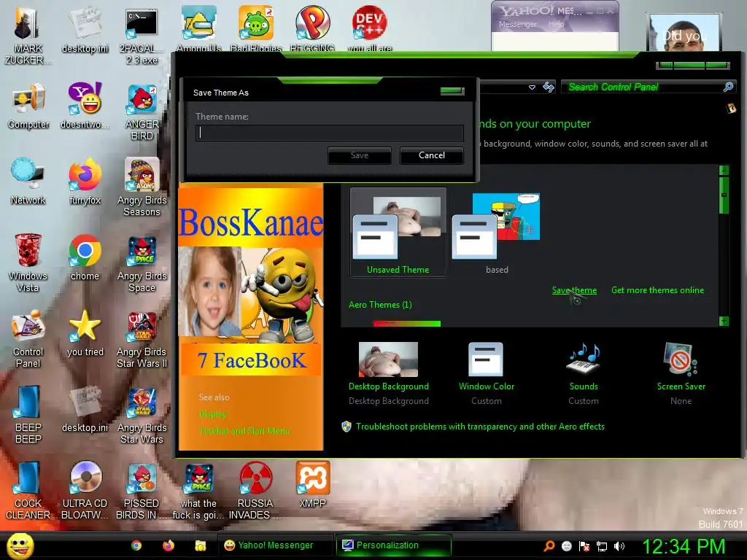The image size is (747, 560).
Task: Select the ANGER BIRD desktop icon
Action: [x=142, y=112]
